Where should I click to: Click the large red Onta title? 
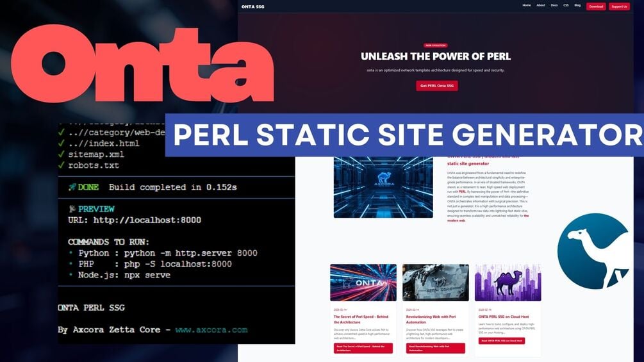142,63
